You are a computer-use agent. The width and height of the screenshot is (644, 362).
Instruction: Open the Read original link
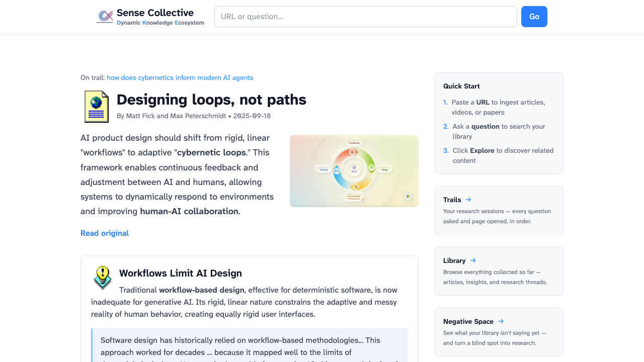click(x=105, y=233)
